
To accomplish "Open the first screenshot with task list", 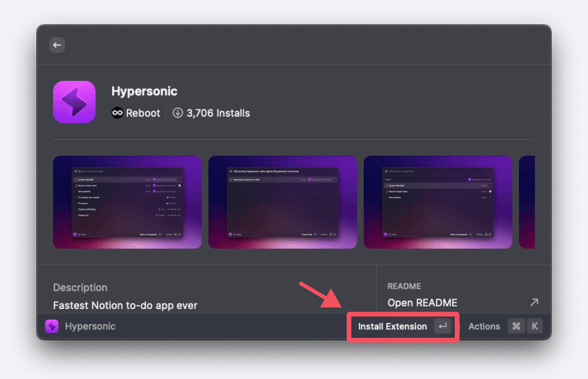I will (x=127, y=202).
